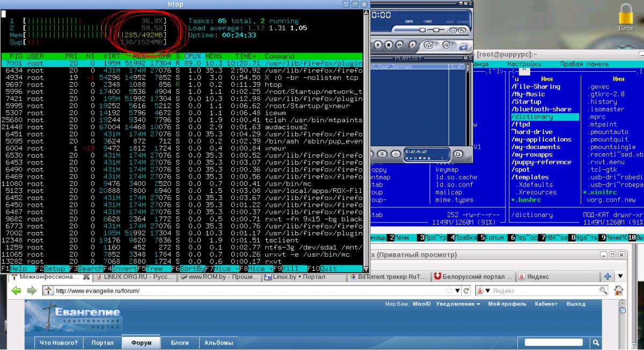The height and width of the screenshot is (350, 644).
Task: Toggle the shuffle button in Audacious
Action: coord(429,44)
